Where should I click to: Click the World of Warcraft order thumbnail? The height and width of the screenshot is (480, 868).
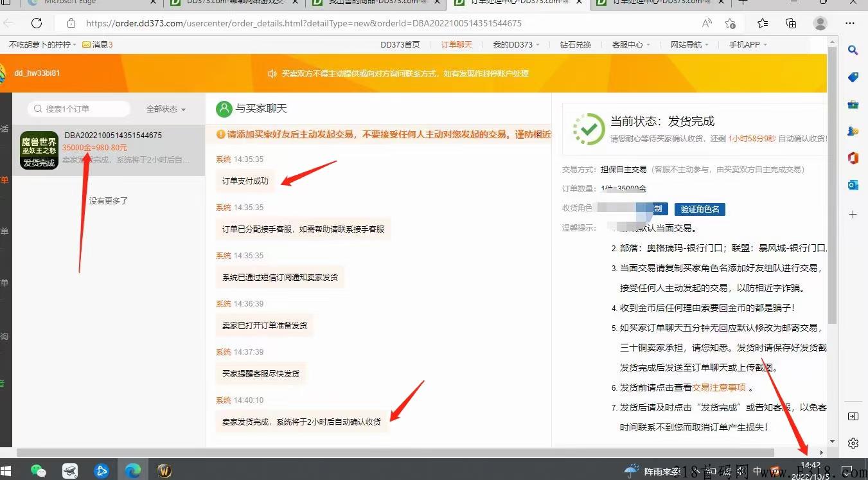(39, 150)
